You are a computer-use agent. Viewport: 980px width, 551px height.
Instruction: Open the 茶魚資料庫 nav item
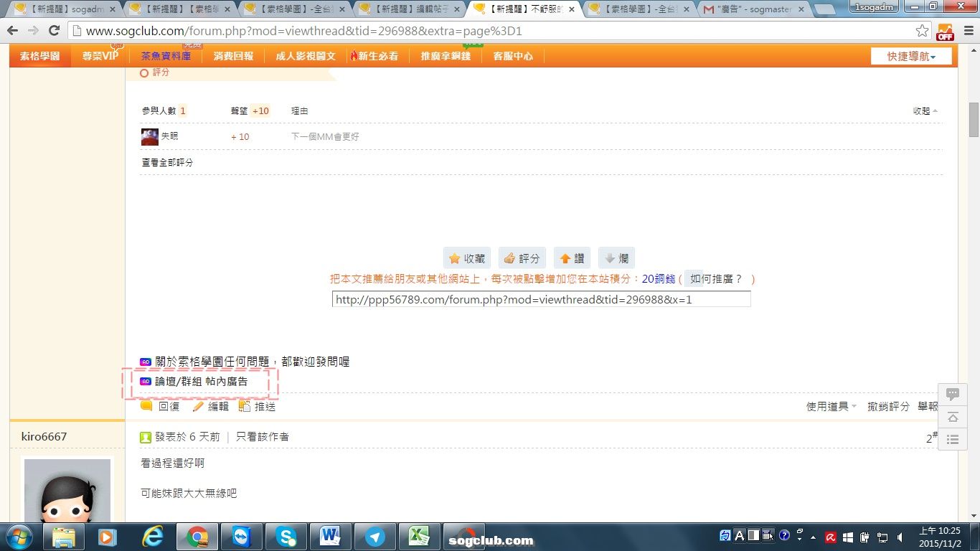point(166,56)
